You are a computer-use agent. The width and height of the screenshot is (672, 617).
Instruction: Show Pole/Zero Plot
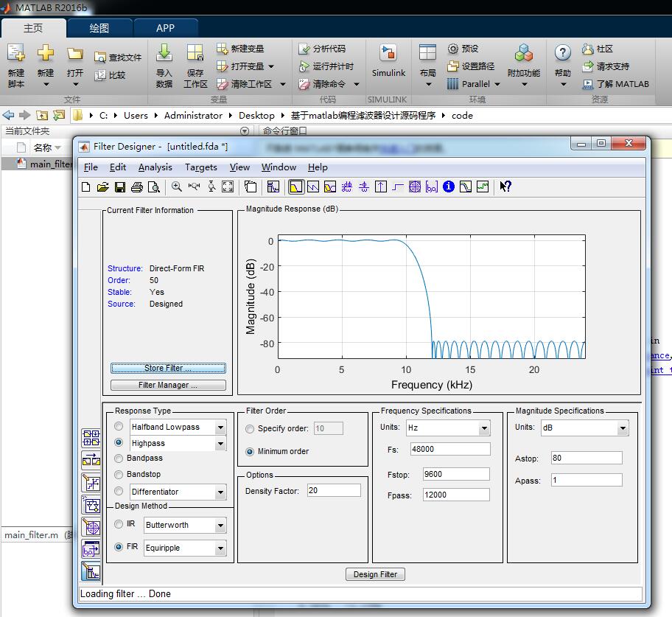(415, 187)
